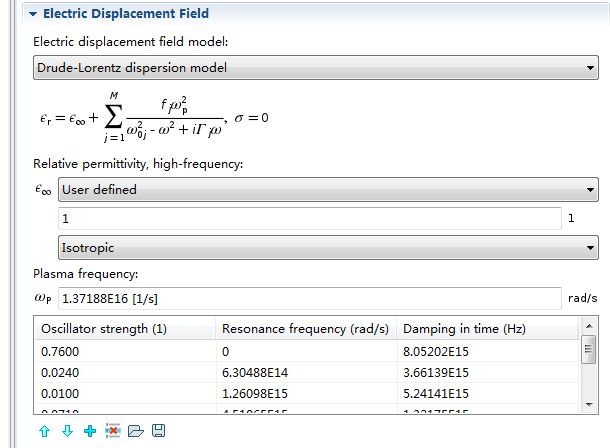Click the 5.24141E15 damping cell
610x448 pixels.
click(x=487, y=391)
